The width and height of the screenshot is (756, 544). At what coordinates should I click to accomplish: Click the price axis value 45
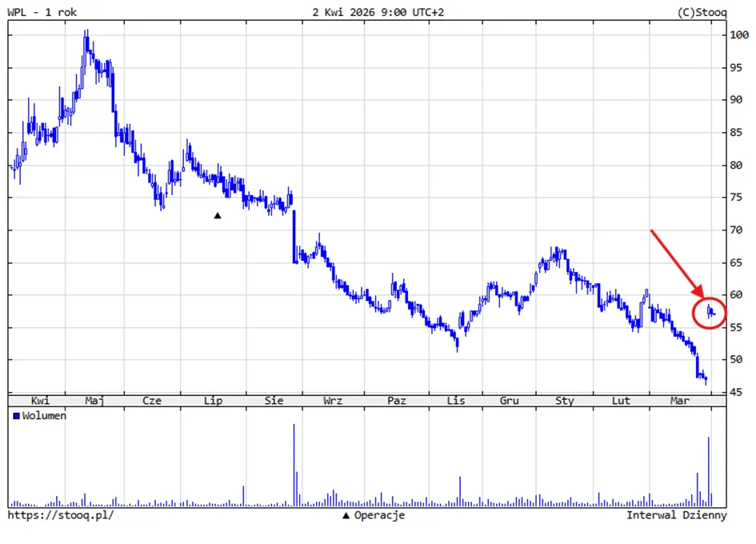[x=736, y=392]
